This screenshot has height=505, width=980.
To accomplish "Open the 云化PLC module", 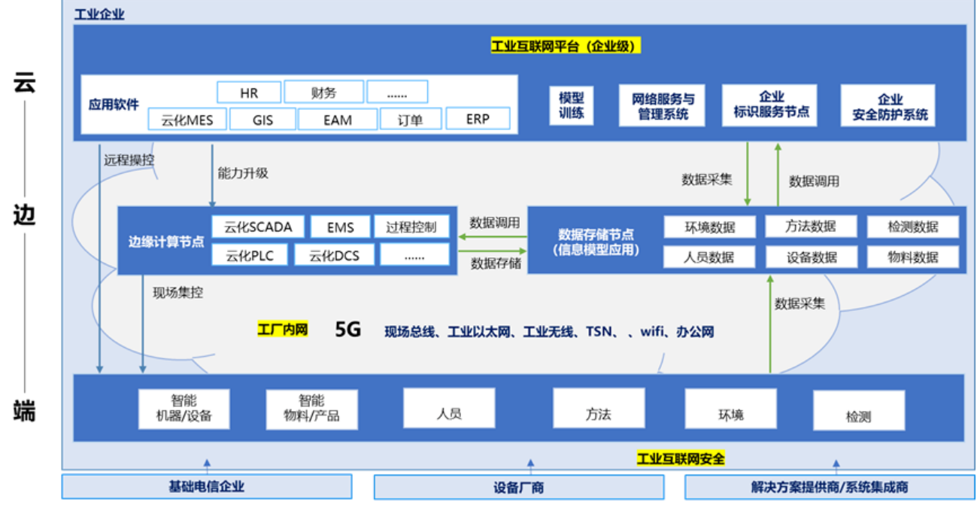I will (250, 254).
